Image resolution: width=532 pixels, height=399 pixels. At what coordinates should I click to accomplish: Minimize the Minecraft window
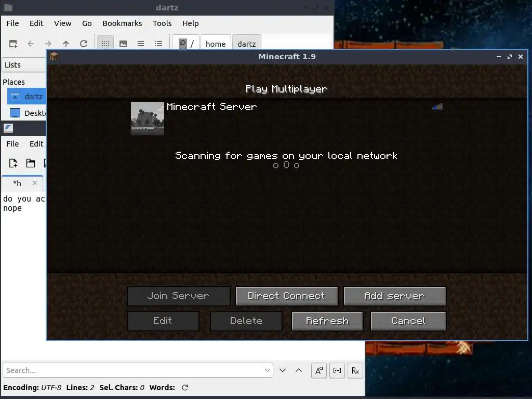click(498, 57)
